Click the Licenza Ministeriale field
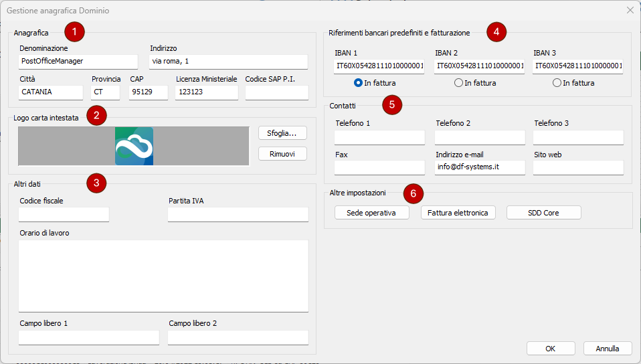The image size is (641, 364). (x=206, y=92)
